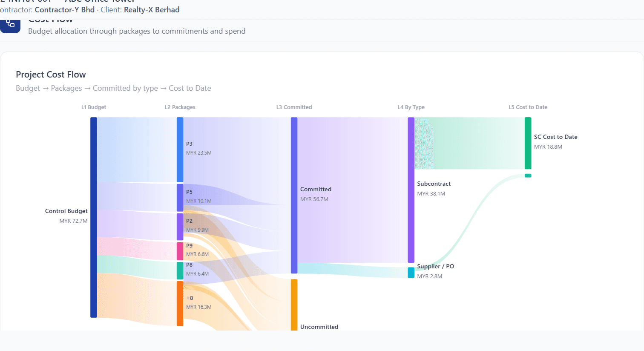Select the Committed node bar
Viewport: 644px width, 351px height.
point(294,195)
